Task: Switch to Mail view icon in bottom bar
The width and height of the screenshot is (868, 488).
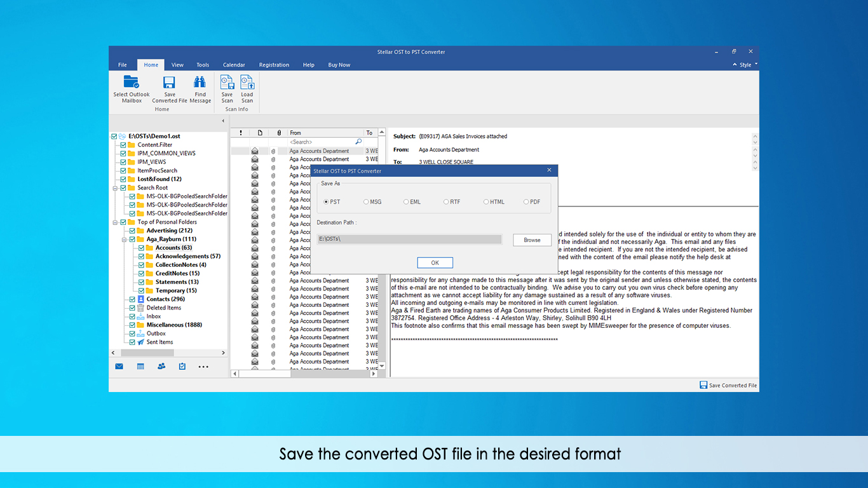Action: click(x=119, y=367)
